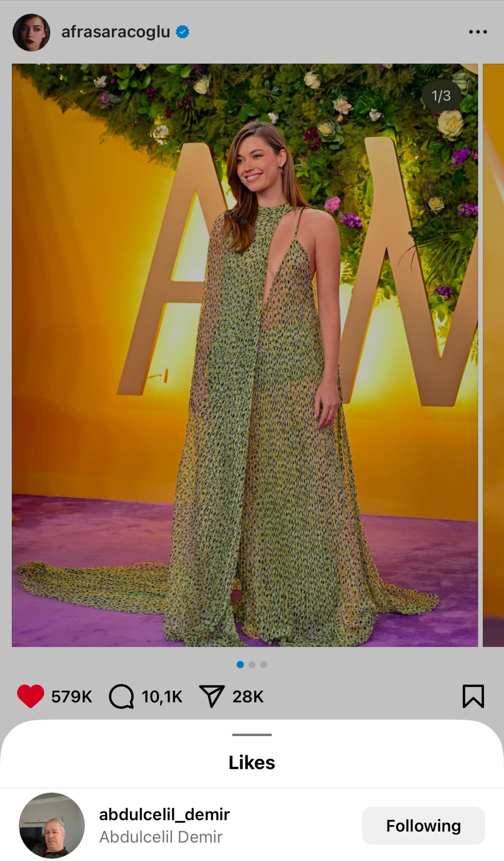Open abdulcelil_demir's profile photo in Likes
This screenshot has width=504, height=861.
pos(52,825)
